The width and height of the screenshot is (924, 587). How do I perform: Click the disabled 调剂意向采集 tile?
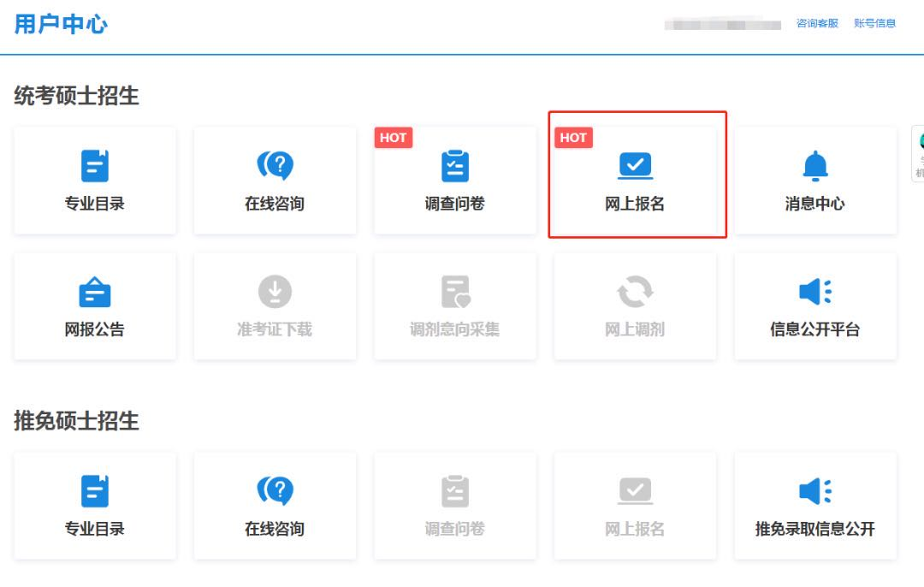(454, 306)
